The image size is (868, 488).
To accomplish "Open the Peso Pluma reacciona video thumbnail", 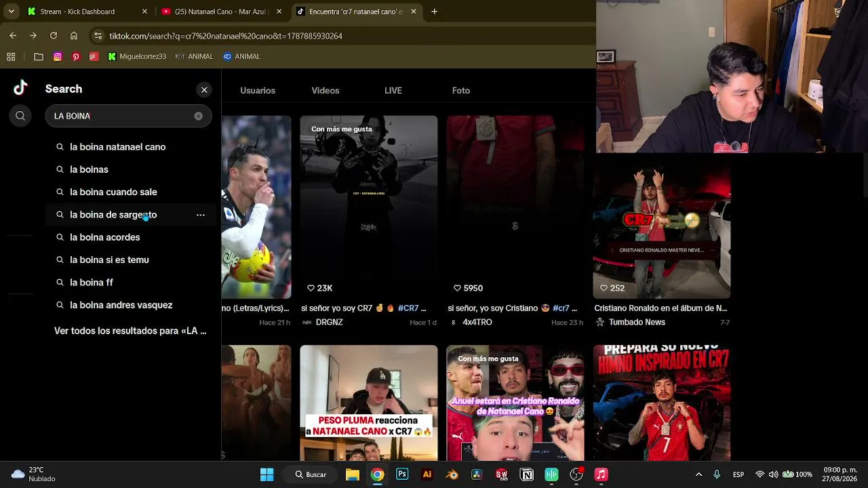I will point(369,403).
